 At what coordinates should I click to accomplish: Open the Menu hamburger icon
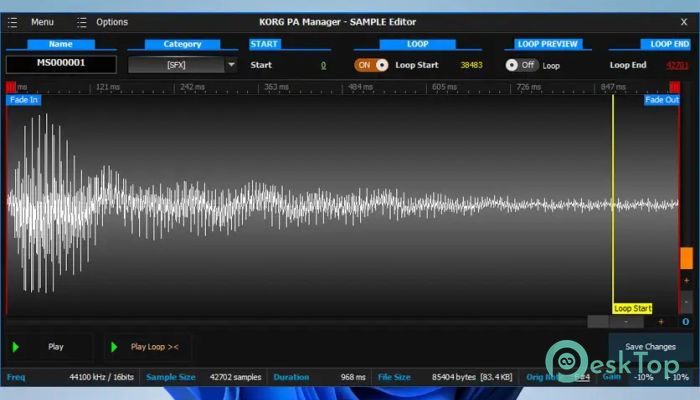[x=12, y=22]
